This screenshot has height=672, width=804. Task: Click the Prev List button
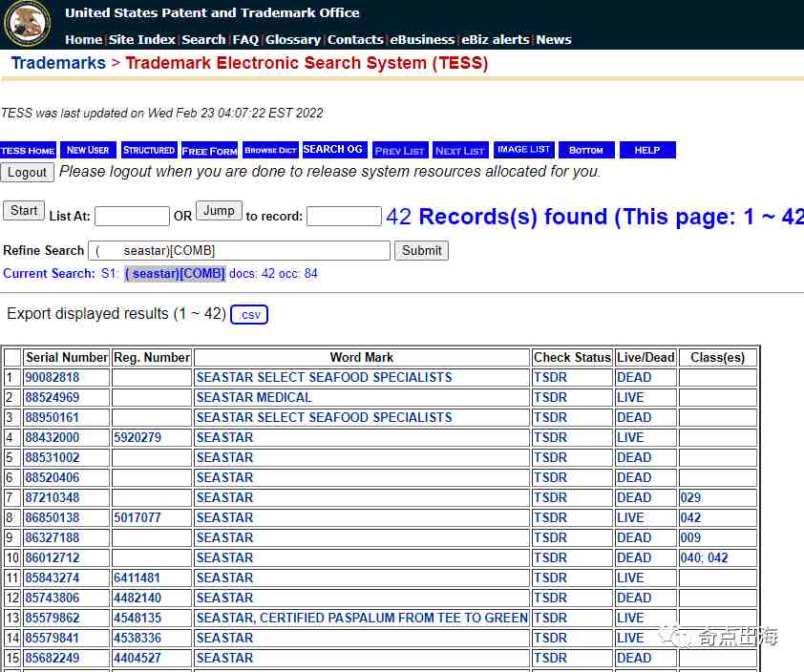coord(399,150)
